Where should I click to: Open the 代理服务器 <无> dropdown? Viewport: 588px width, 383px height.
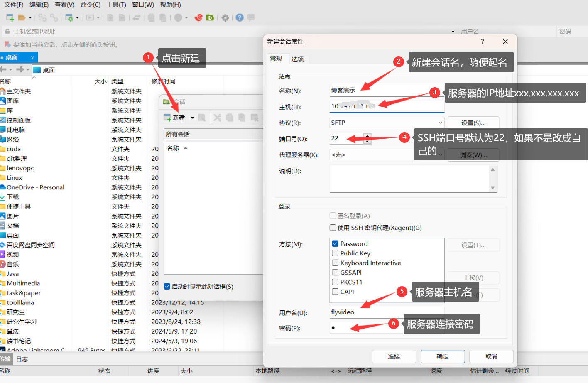[387, 155]
